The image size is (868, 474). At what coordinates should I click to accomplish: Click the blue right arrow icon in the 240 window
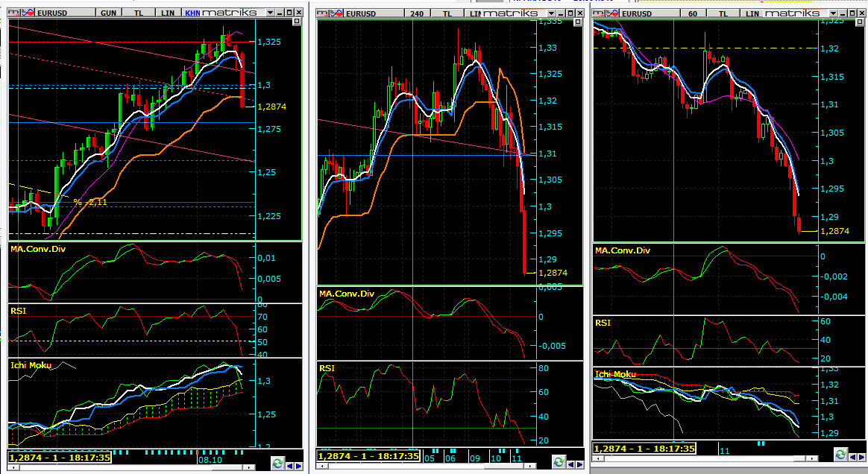[x=579, y=464]
